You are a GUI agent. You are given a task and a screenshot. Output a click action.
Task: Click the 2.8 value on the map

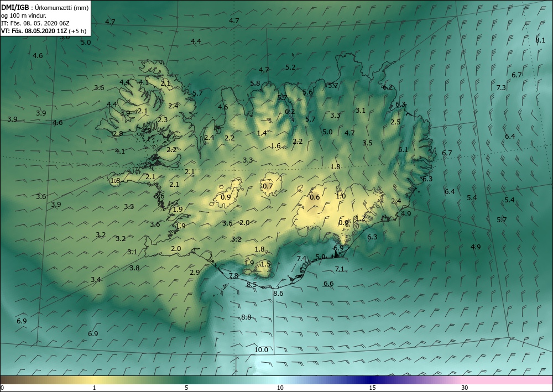pyautogui.click(x=118, y=134)
